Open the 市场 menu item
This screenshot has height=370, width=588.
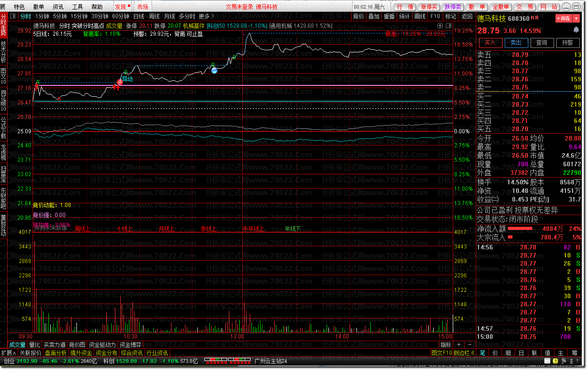142,7
